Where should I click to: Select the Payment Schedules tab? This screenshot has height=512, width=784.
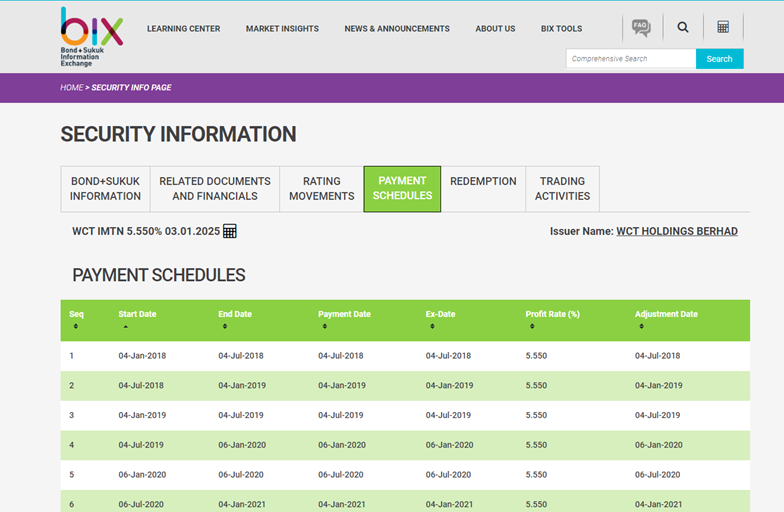(x=402, y=189)
